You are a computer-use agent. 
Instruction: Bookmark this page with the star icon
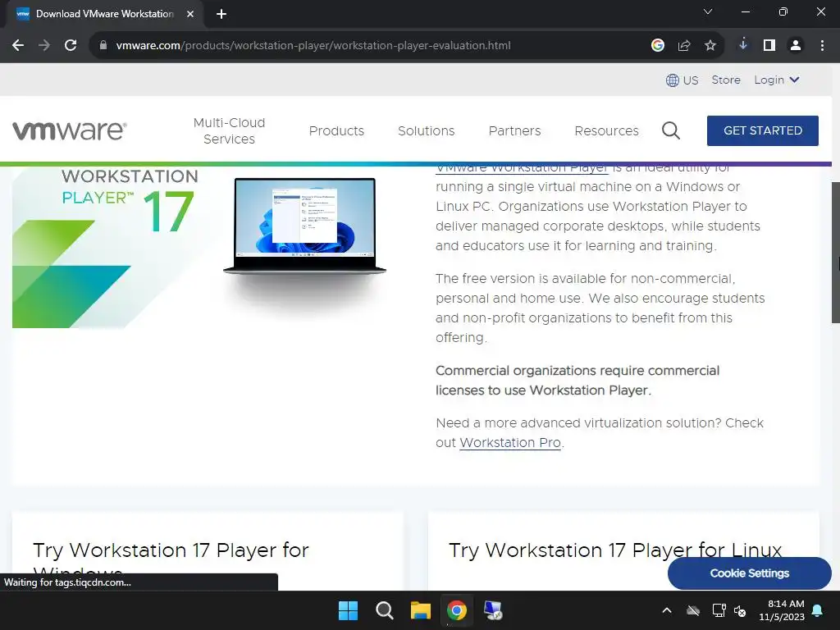coord(710,46)
